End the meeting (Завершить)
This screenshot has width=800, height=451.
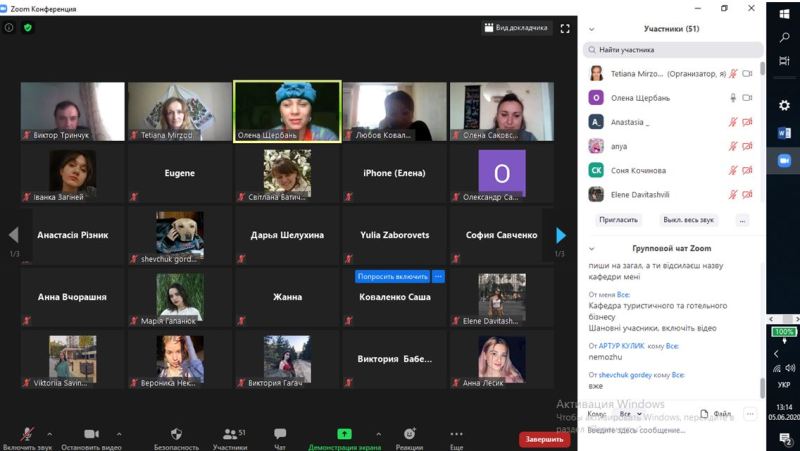pos(544,439)
